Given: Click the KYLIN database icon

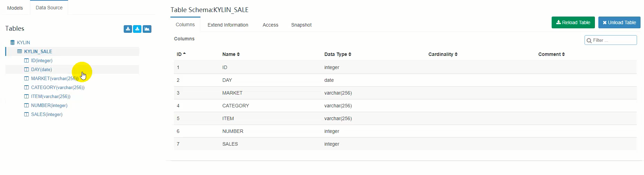Looking at the screenshot, I should 12,42.
